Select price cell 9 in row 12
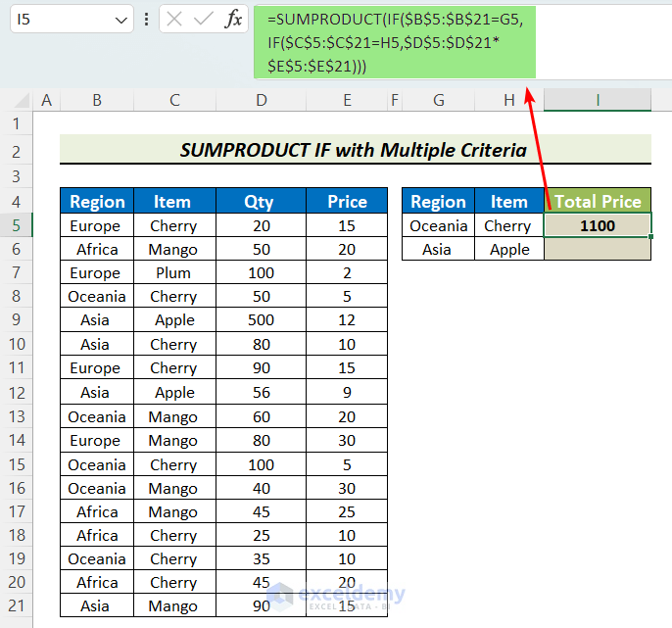The width and height of the screenshot is (672, 628). pyautogui.click(x=347, y=392)
